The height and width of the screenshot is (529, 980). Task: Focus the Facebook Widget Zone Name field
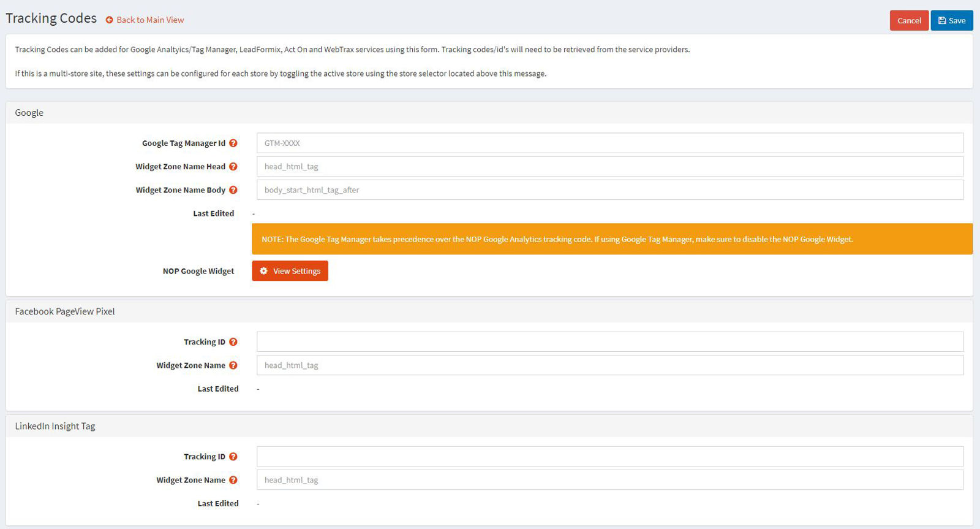point(610,365)
